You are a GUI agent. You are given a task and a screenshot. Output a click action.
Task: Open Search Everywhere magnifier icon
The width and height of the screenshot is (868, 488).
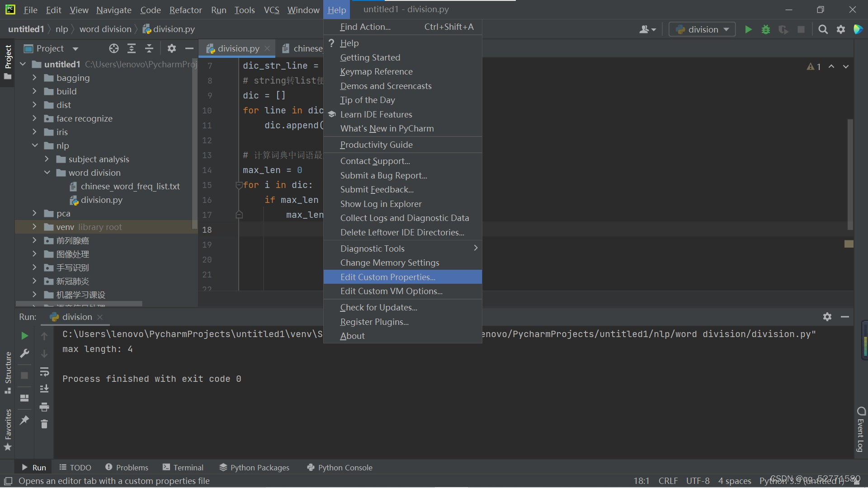click(823, 29)
